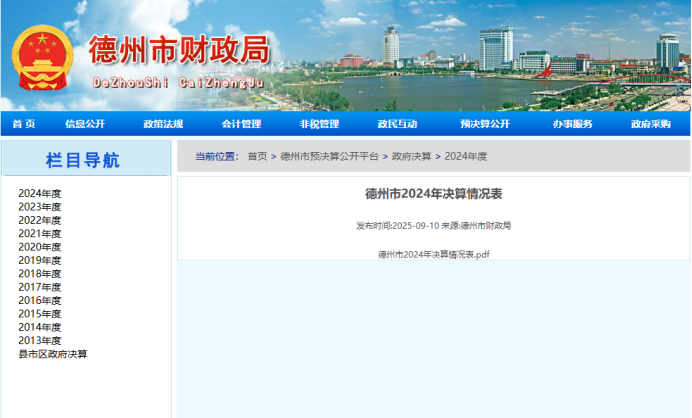The image size is (692, 418).
Task: Open the 非税管理 menu item
Action: [319, 124]
